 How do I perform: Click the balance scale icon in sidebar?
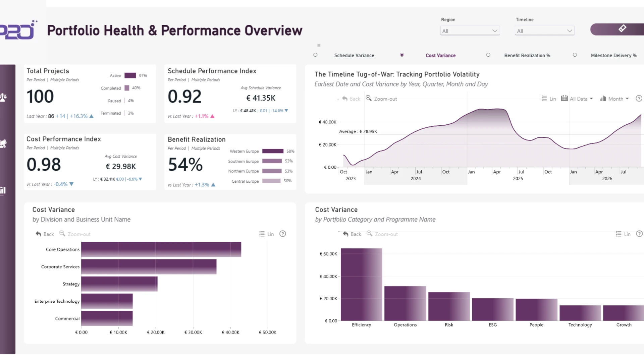tap(3, 98)
